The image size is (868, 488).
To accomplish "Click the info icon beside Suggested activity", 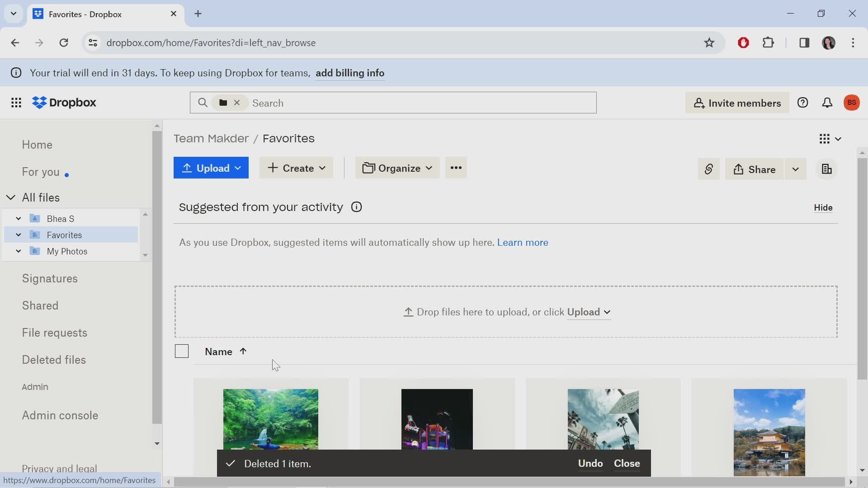I will (x=356, y=207).
